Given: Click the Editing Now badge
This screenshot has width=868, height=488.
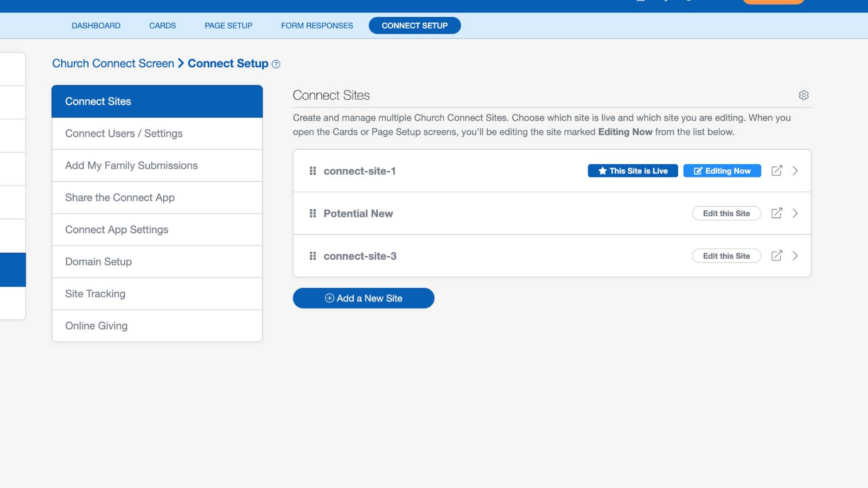Looking at the screenshot, I should (x=722, y=171).
